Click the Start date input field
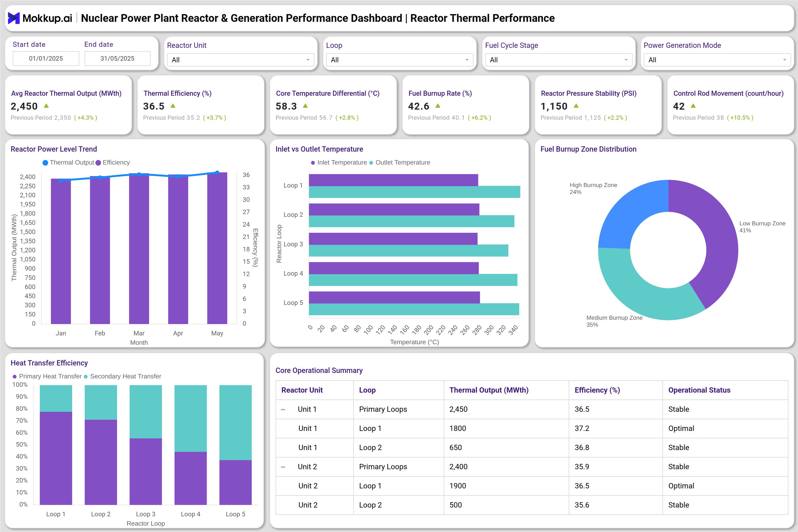Screen dimensions: 798x532 point(46,58)
